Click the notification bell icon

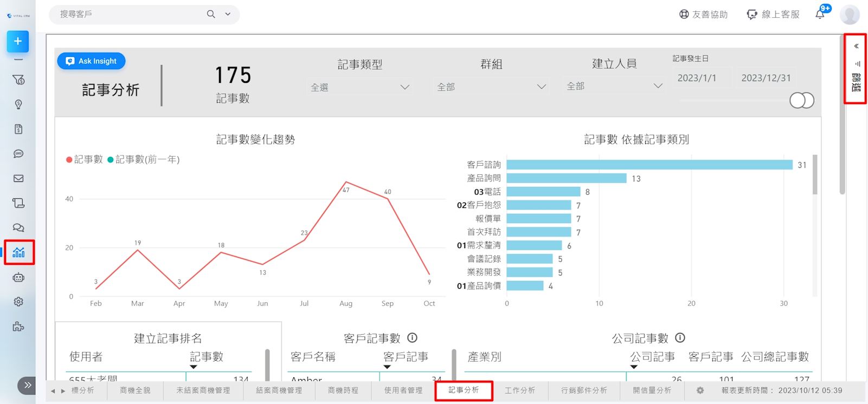[820, 14]
